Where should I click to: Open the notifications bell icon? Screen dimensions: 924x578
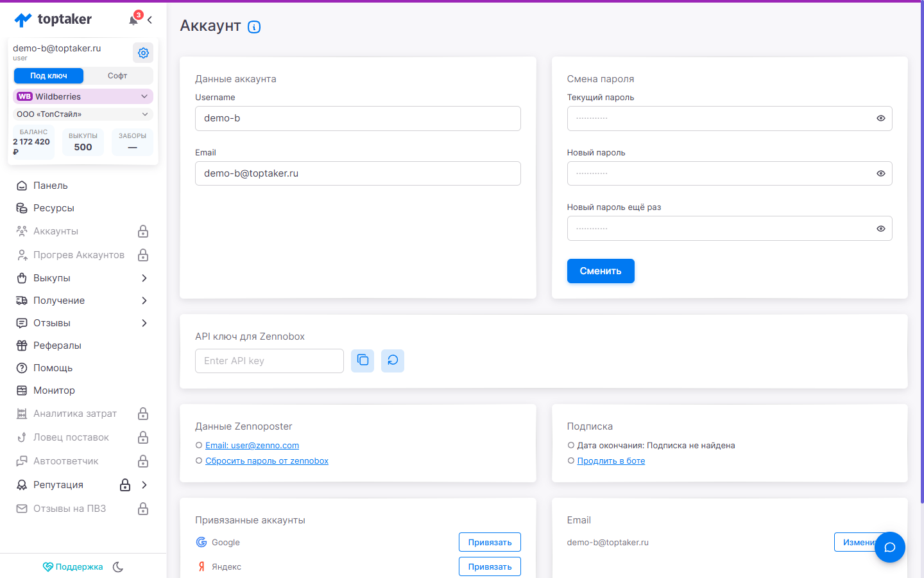coord(133,20)
